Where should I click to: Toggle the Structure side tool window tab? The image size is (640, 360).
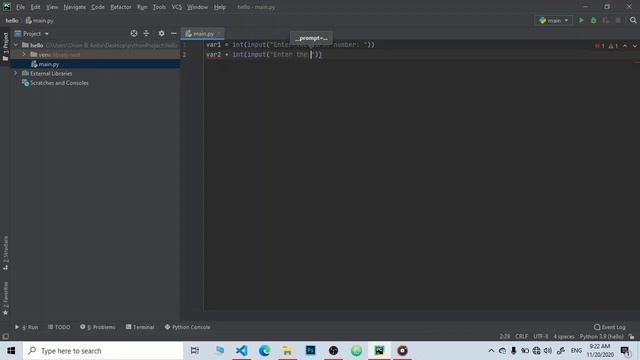tap(5, 253)
